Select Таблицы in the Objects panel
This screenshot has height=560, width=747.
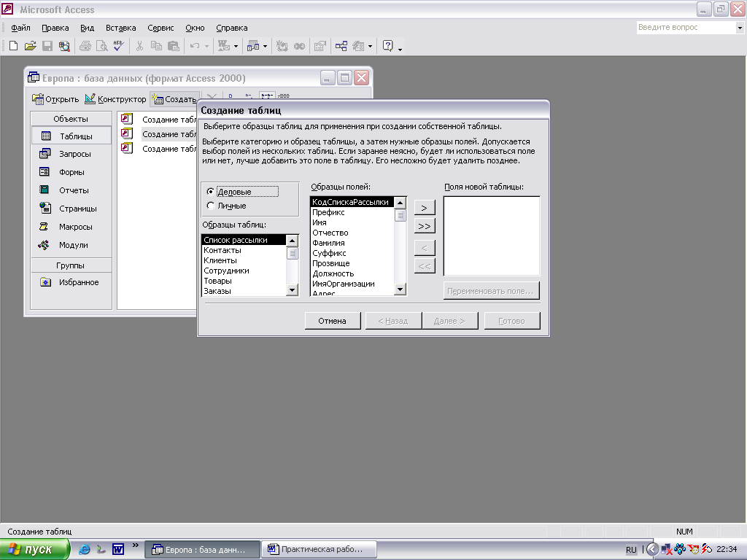point(71,136)
